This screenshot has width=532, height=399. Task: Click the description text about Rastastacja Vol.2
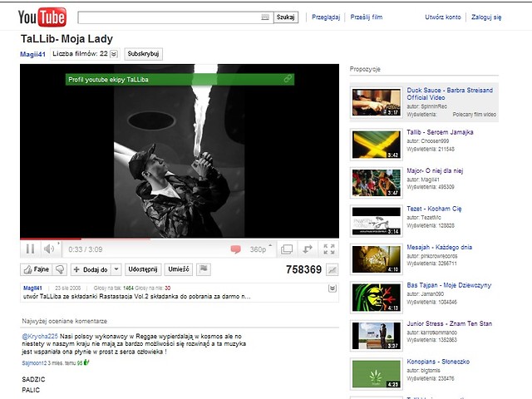136,297
